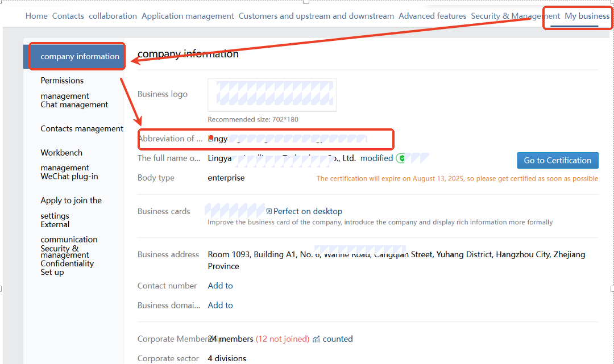Click the business card description text

380,222
